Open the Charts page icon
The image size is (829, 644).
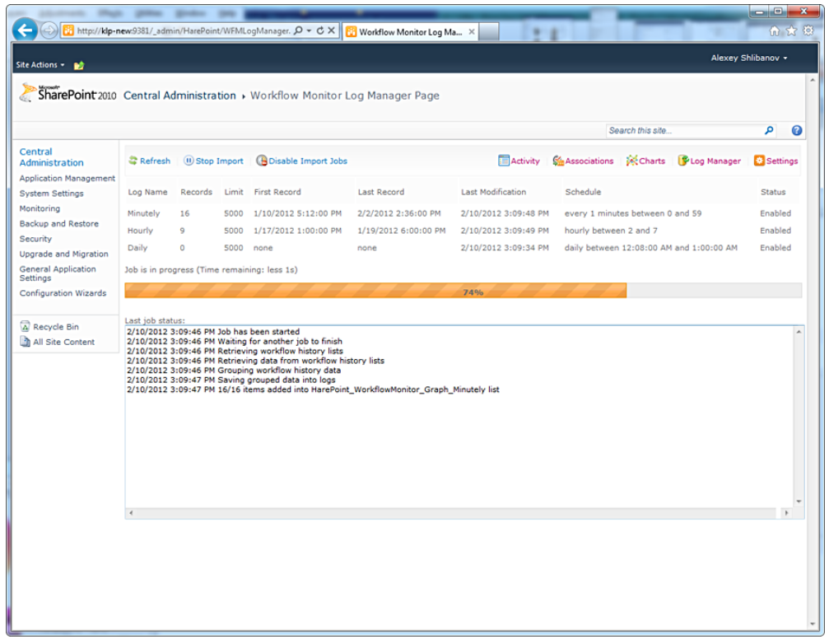click(x=631, y=161)
